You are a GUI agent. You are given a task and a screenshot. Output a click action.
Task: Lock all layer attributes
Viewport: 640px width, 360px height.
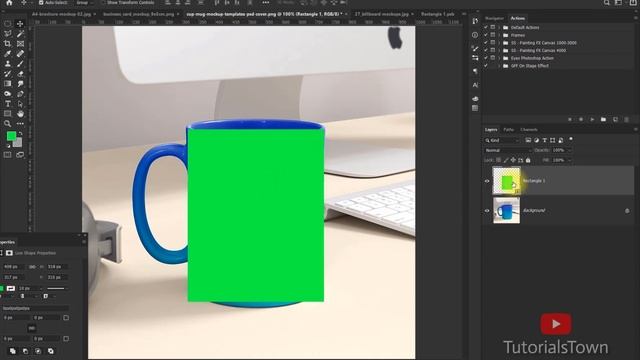(528, 160)
